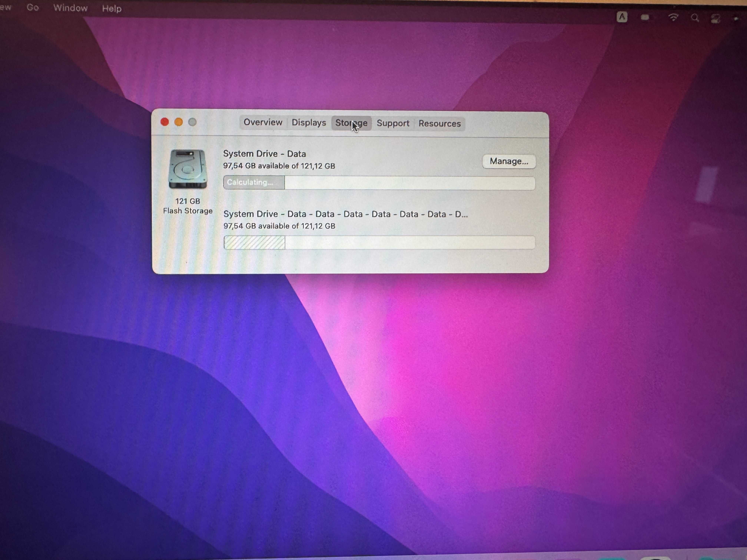Click the striped second storage bar

[379, 242]
